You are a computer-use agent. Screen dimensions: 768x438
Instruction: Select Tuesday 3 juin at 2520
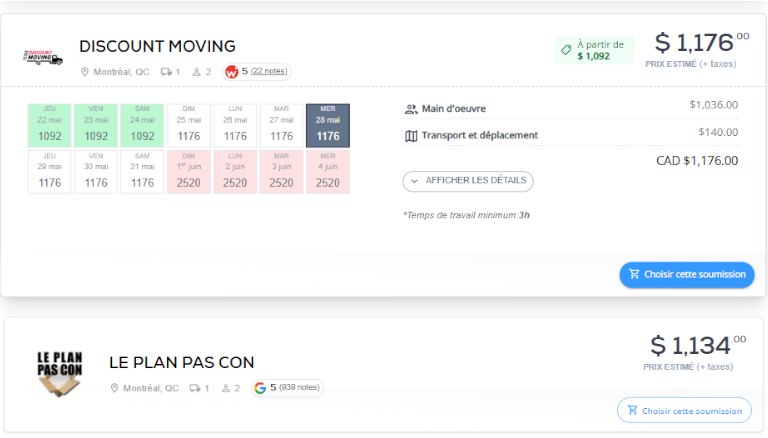pyautogui.click(x=281, y=172)
